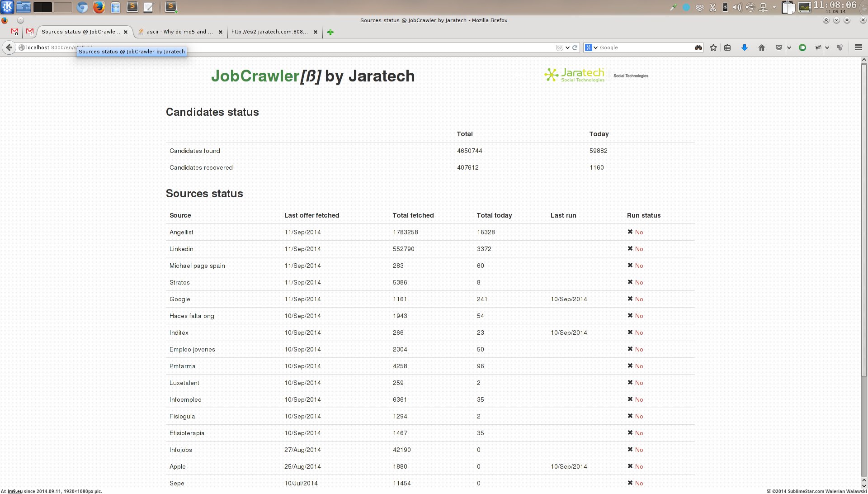Click Angellist source name
Viewport: 868px width, 494px height.
pyautogui.click(x=181, y=232)
